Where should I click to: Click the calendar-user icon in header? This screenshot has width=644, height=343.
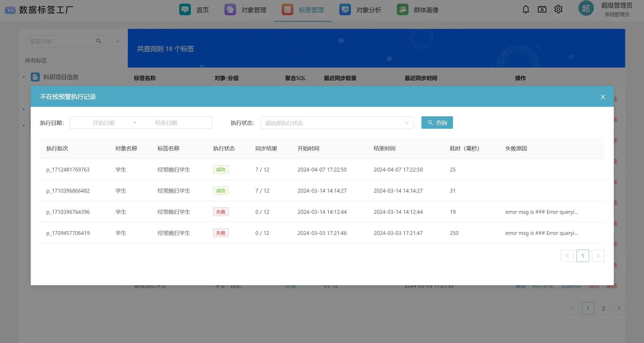tap(542, 10)
